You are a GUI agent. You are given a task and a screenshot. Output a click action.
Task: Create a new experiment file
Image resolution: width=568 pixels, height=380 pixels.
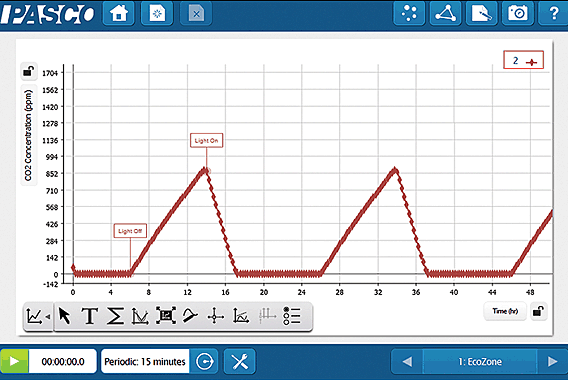coord(157,14)
